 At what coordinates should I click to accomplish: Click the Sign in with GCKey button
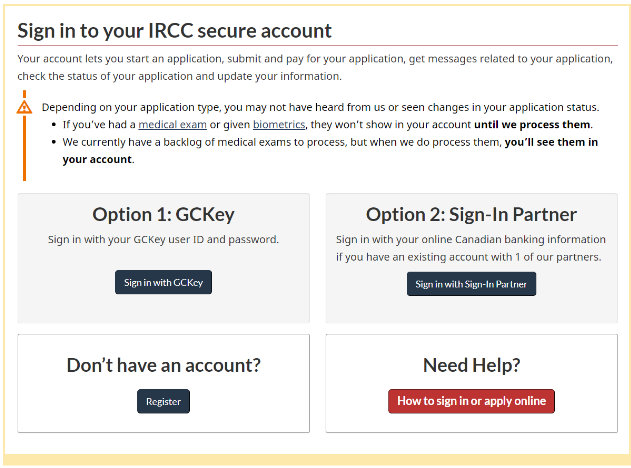(163, 282)
